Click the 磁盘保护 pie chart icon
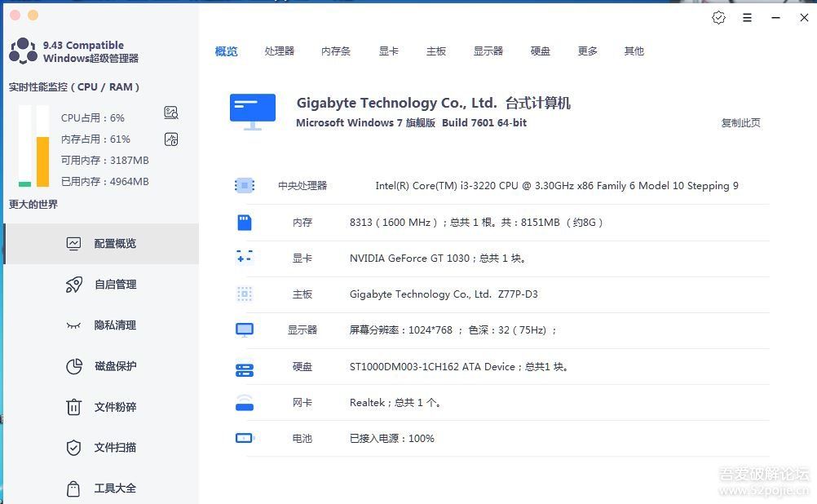This screenshot has height=504, width=817. click(x=73, y=366)
